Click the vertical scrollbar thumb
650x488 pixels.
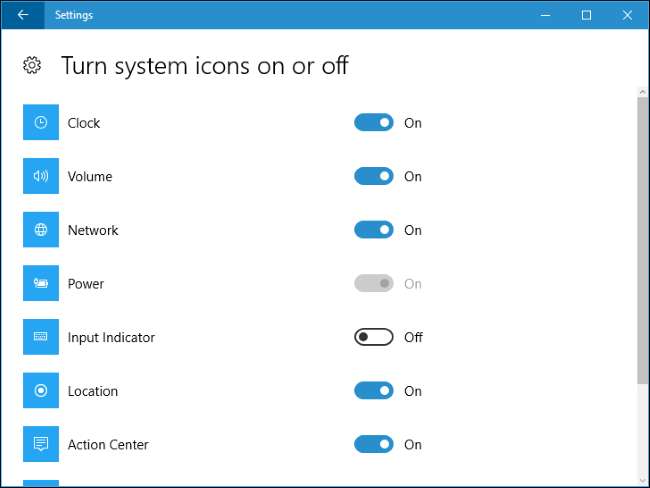641,240
